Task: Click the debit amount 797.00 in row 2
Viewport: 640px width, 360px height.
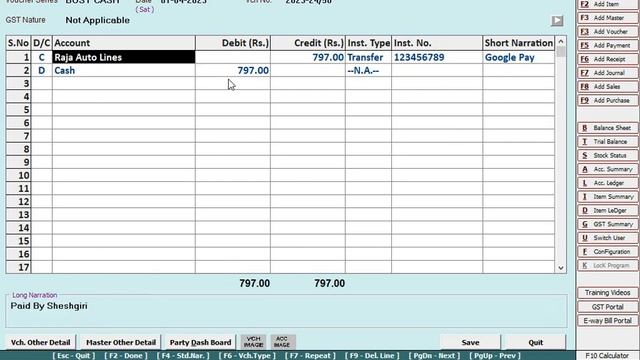Action: coord(233,71)
